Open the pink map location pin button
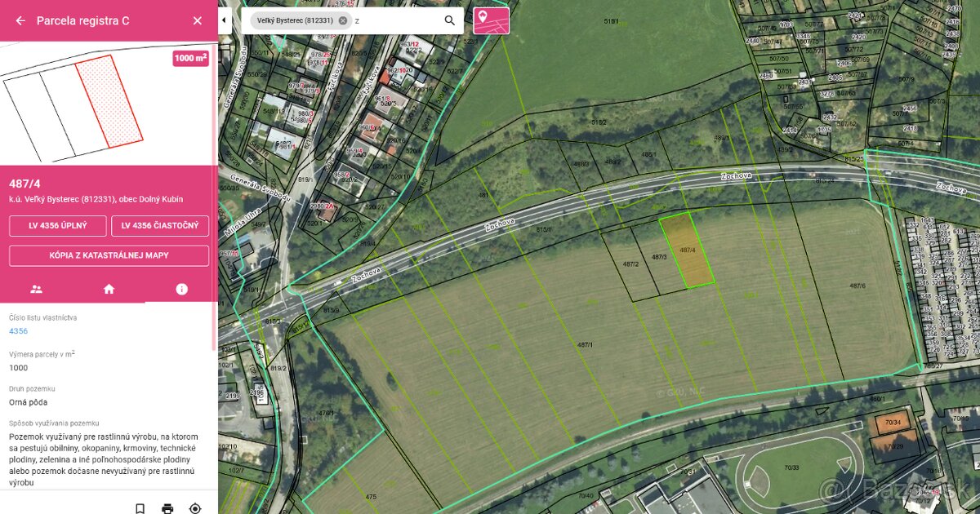Image resolution: width=980 pixels, height=514 pixels. pos(491,20)
